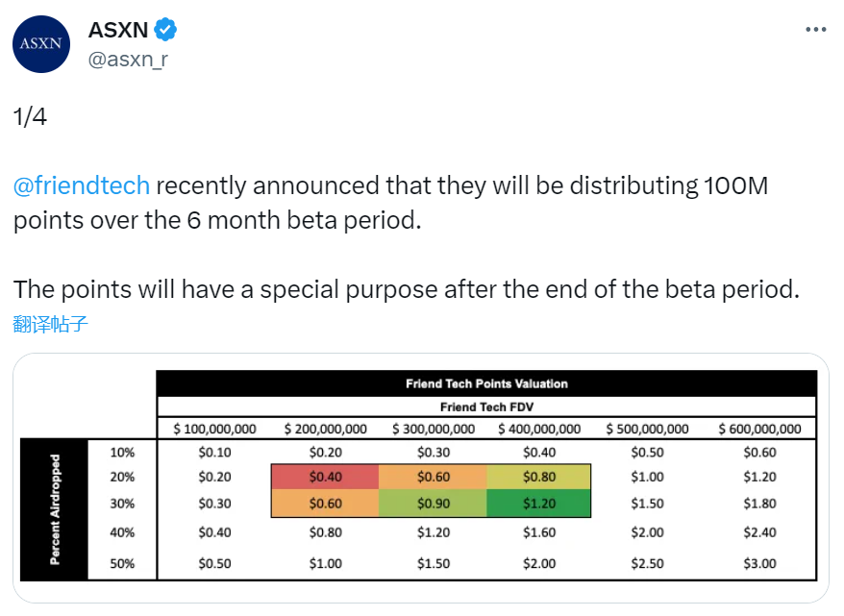Click the $ 600,000,000 FDV column header

click(759, 429)
